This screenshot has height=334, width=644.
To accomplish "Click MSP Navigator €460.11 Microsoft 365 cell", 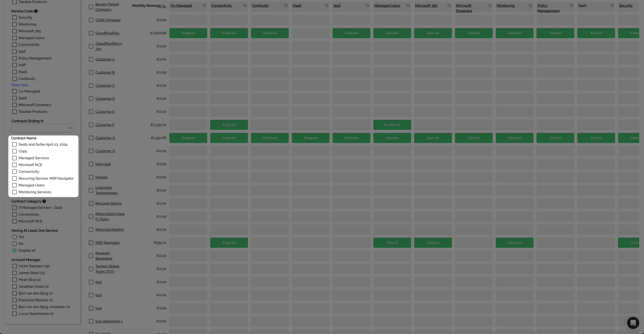I will [433, 243].
